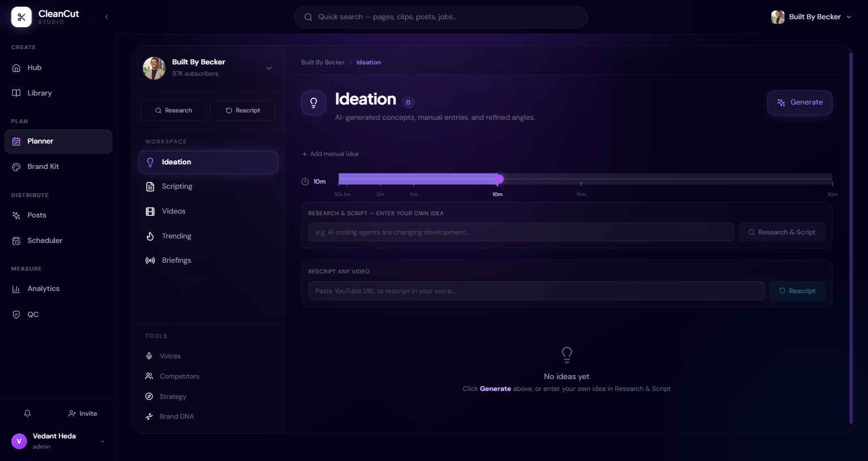Screen dimensions: 868x461
Task: Click the Hub home icon
Action: [16, 68]
